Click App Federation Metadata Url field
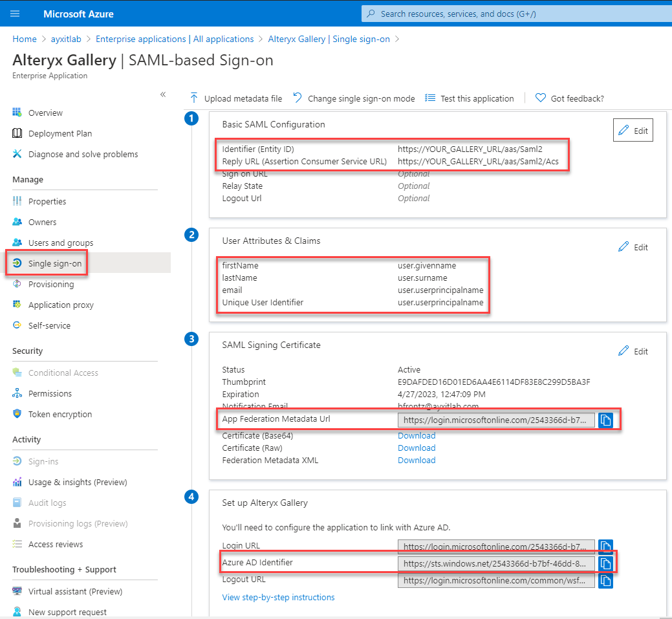 tap(496, 420)
